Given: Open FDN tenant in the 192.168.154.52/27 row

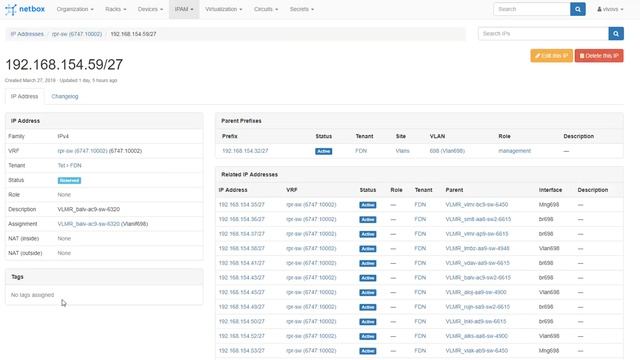Looking at the screenshot, I should pos(420,336).
